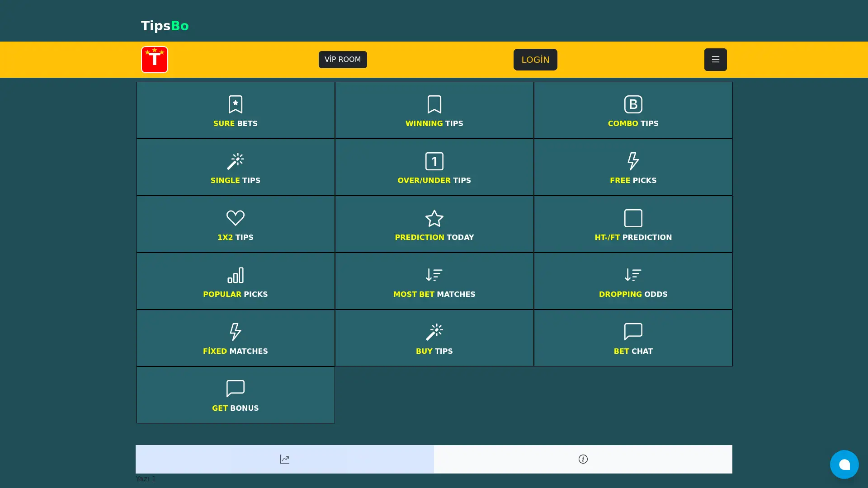
Task: Click the star icon for Prediction Today
Action: (434, 218)
